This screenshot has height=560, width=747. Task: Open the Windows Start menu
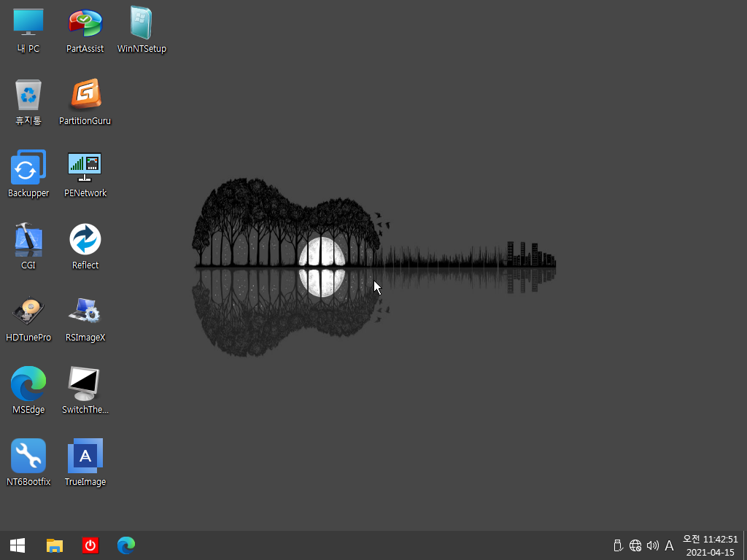pos(18,545)
